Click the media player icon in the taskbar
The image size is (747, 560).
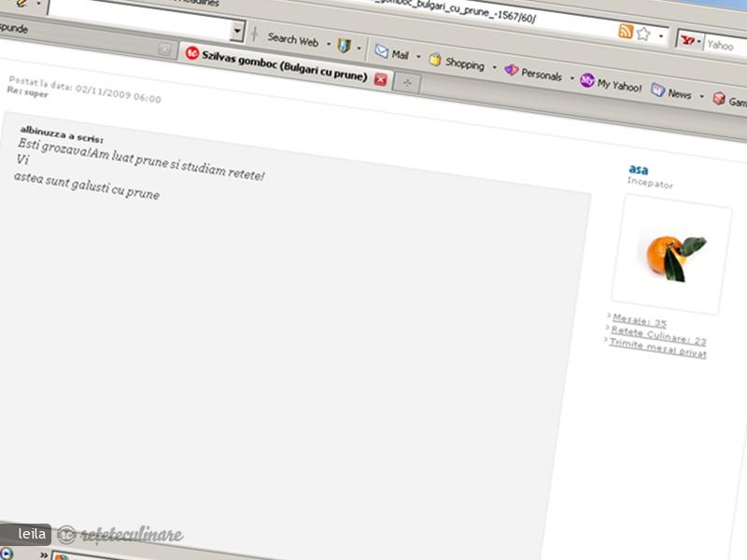[x=5, y=553]
